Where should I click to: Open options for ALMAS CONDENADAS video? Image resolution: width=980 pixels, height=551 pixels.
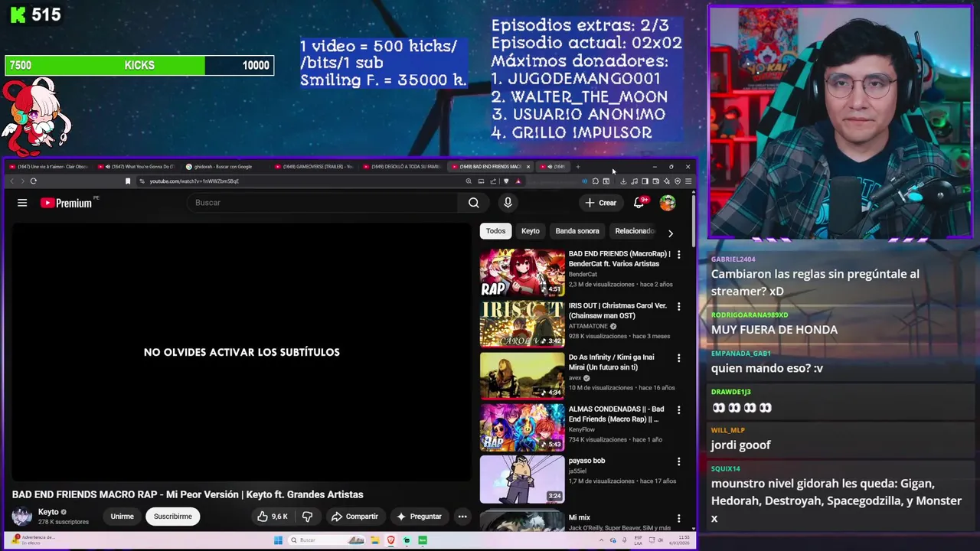point(678,409)
